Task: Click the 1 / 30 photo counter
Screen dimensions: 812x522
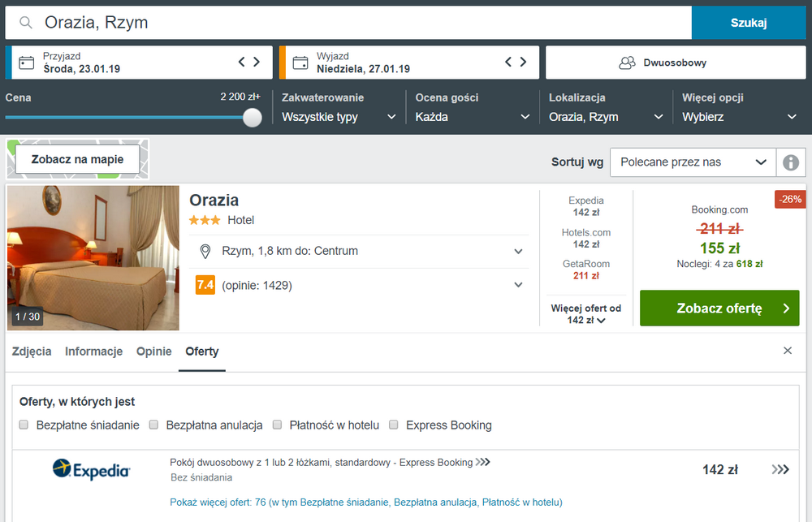Action: [x=27, y=317]
